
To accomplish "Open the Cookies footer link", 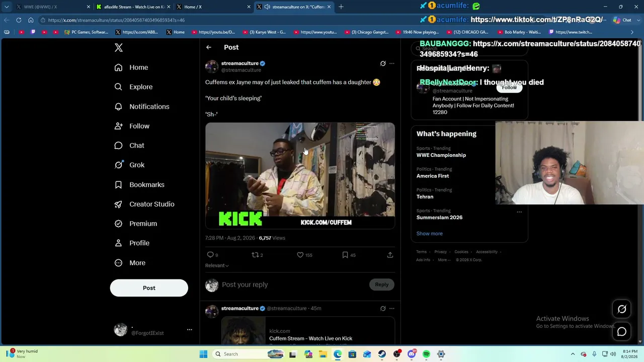I will pos(461,252).
